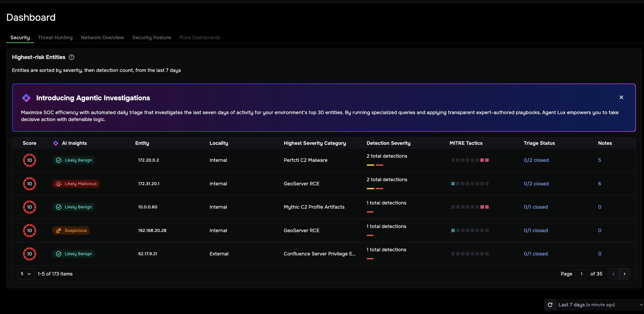Open rows-per-page dropdown showing 5

click(x=26, y=274)
